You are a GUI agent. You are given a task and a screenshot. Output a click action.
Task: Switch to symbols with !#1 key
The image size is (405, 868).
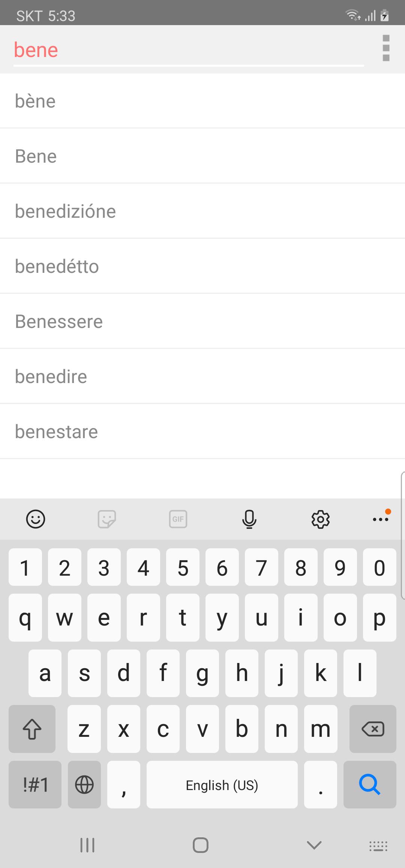click(x=35, y=784)
